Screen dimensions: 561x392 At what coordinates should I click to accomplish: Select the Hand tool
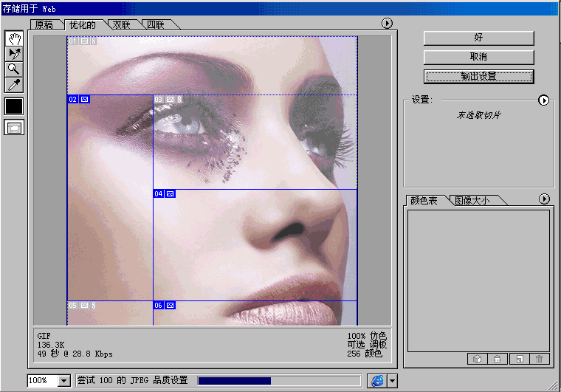[14, 38]
